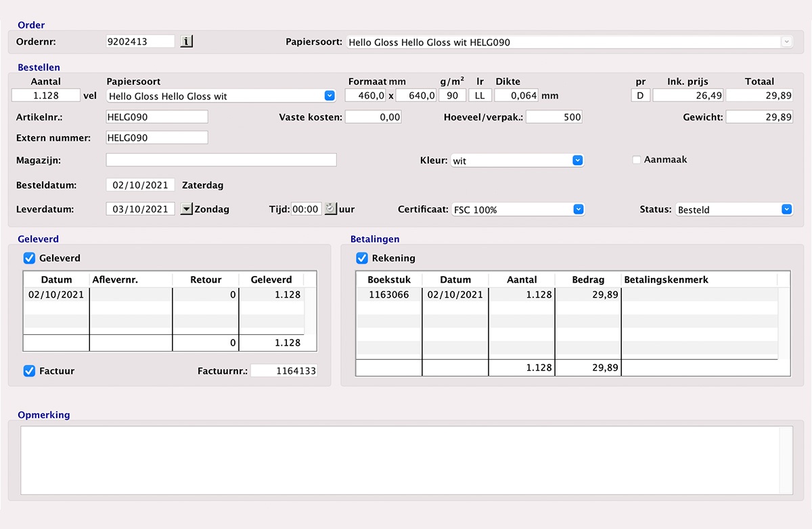Click the Bedrag total 29,89 in footer row
This screenshot has width=812, height=529.
click(588, 368)
